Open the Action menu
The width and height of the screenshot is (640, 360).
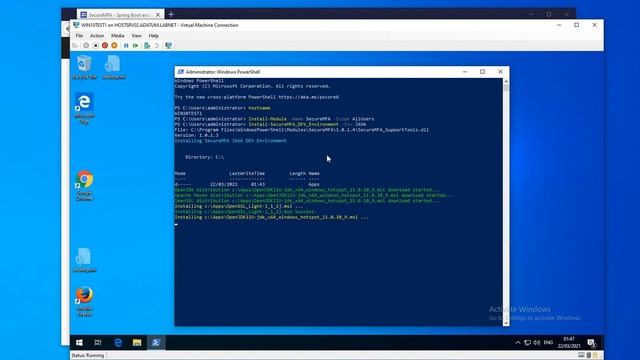click(97, 36)
